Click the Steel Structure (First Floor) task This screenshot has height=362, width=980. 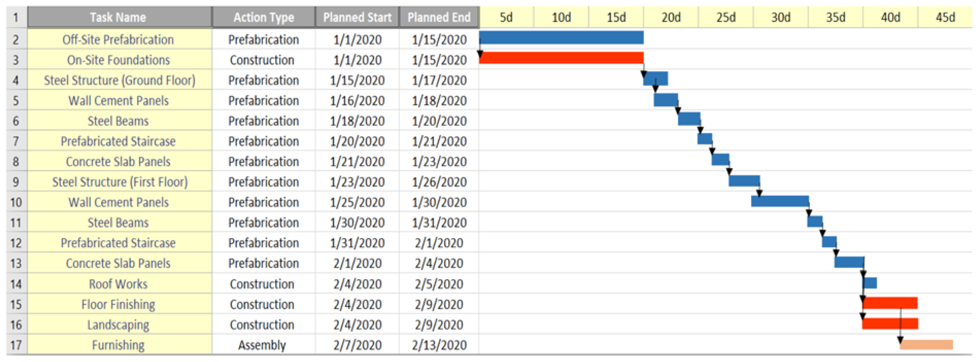point(120,182)
